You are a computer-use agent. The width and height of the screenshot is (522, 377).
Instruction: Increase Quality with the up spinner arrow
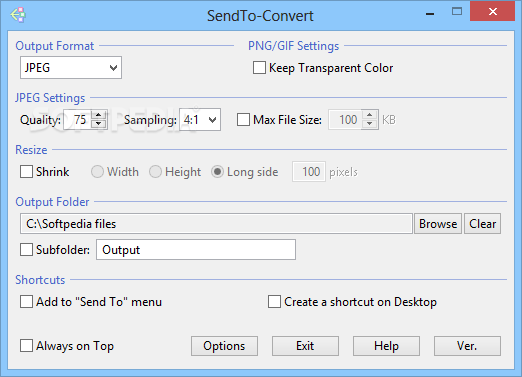(x=98, y=115)
